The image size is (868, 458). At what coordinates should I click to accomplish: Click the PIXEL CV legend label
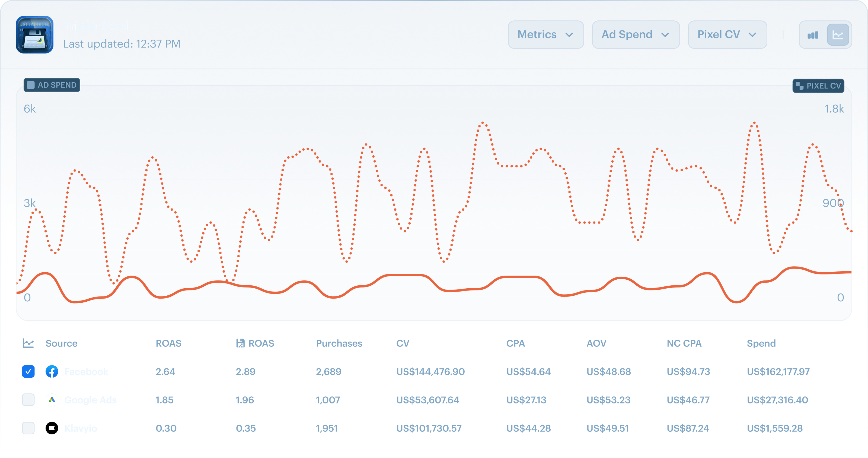[x=824, y=86]
